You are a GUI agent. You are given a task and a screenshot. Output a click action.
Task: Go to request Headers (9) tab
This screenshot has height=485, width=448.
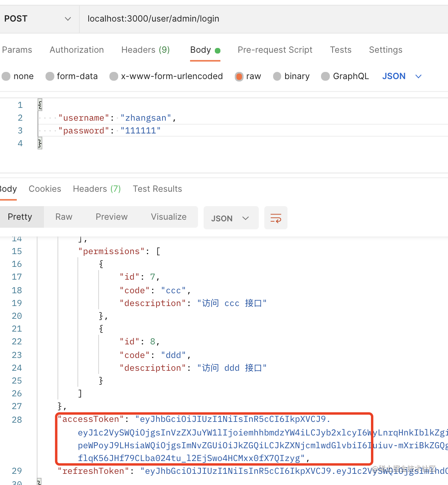click(x=145, y=50)
